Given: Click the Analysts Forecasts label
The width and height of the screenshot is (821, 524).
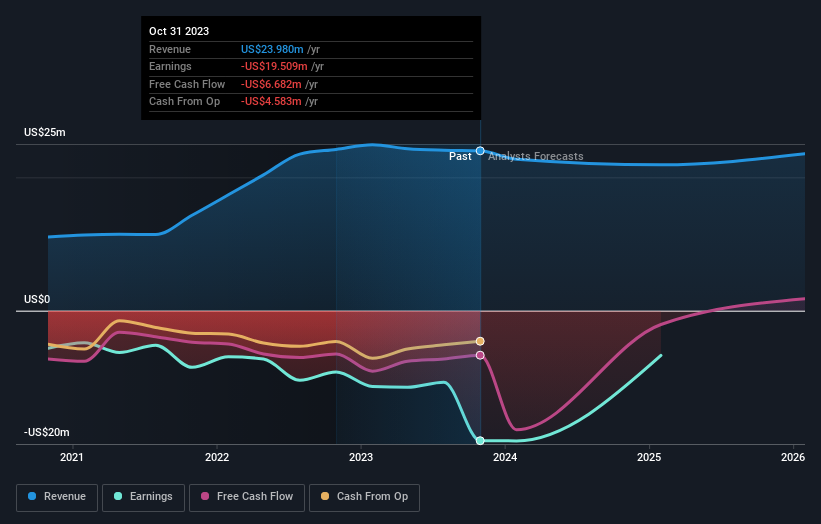Looking at the screenshot, I should tap(536, 156).
